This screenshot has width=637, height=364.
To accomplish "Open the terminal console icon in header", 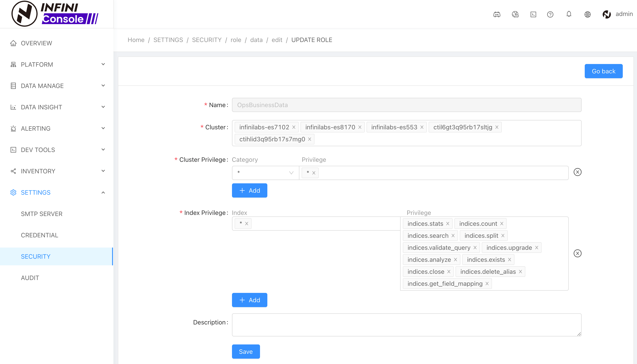I will pyautogui.click(x=533, y=14).
